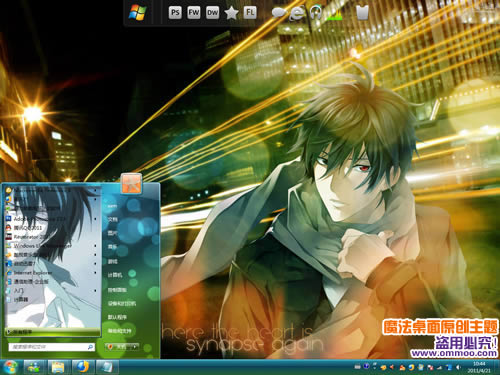The width and height of the screenshot is (500, 375).
Task: Click the star icon in top dock
Action: pos(231,13)
